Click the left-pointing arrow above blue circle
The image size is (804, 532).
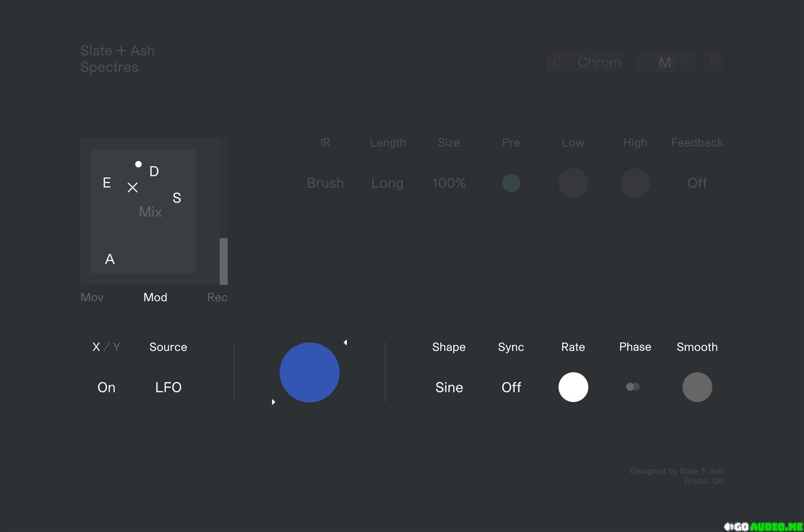click(345, 342)
